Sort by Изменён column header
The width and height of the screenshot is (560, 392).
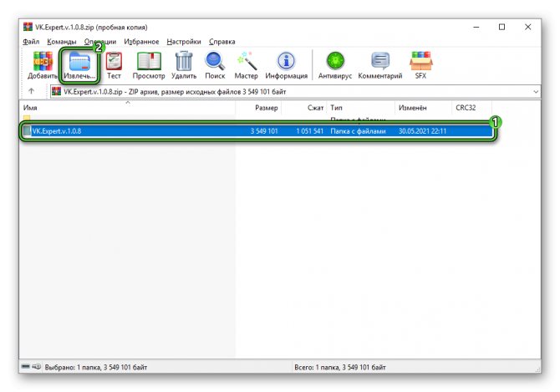(424, 108)
